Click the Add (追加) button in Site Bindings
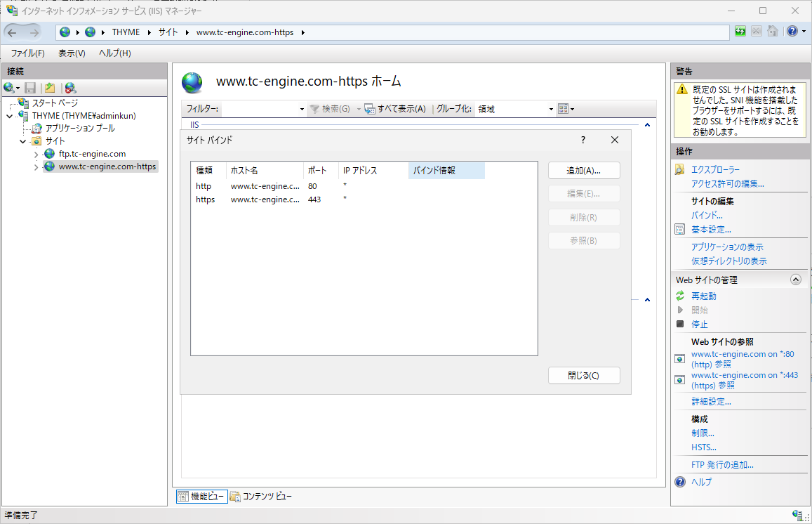Image resolution: width=812 pixels, height=524 pixels. (584, 171)
